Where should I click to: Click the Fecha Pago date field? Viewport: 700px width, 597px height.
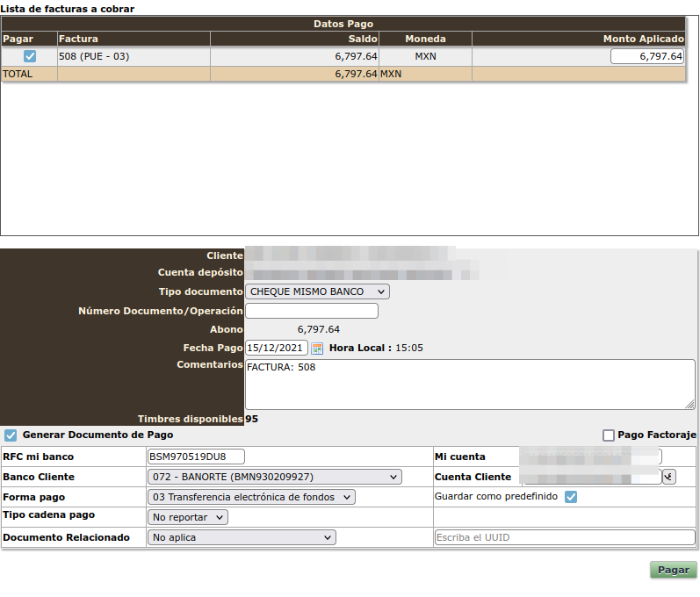coord(277,348)
